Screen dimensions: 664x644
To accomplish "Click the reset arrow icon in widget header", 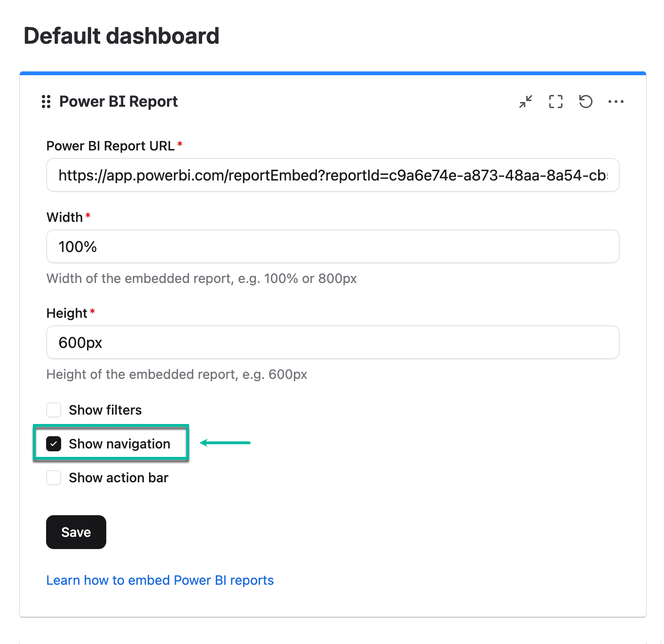I will (x=585, y=102).
